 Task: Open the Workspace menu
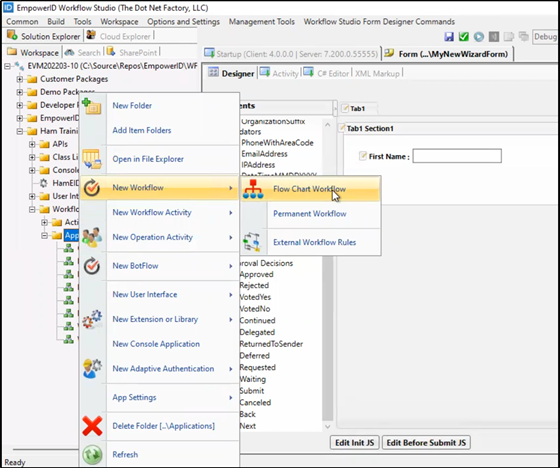tap(119, 22)
